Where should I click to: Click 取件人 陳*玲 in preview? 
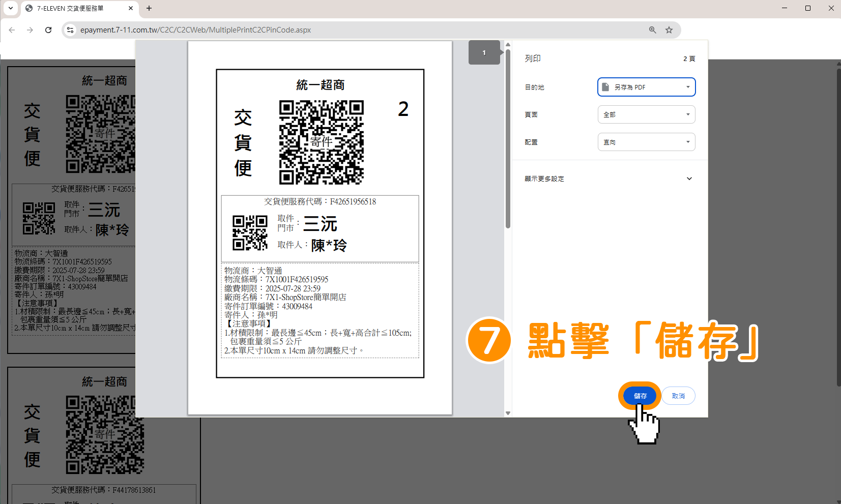pos(312,245)
